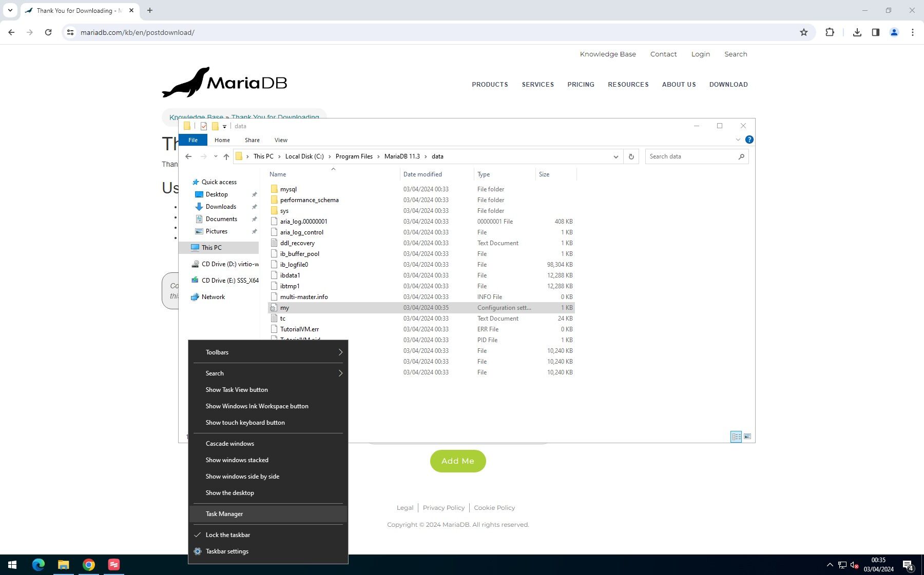
Task: Open the View ribbon tab
Action: tap(281, 140)
